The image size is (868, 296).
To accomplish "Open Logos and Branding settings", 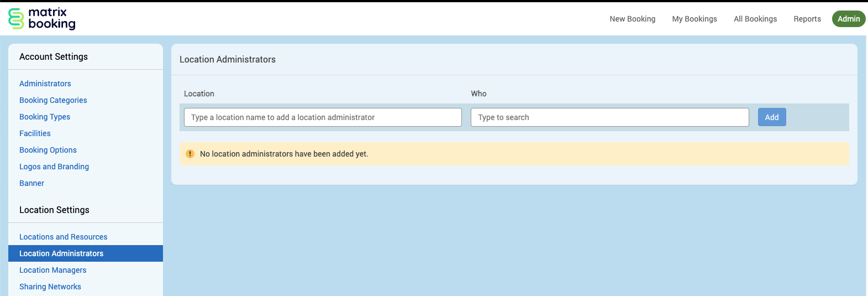I will point(54,167).
